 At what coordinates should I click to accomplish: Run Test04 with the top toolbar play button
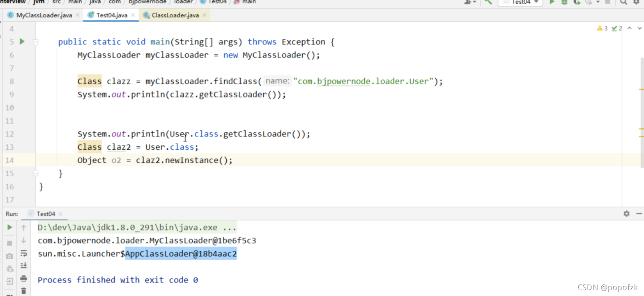click(x=552, y=2)
